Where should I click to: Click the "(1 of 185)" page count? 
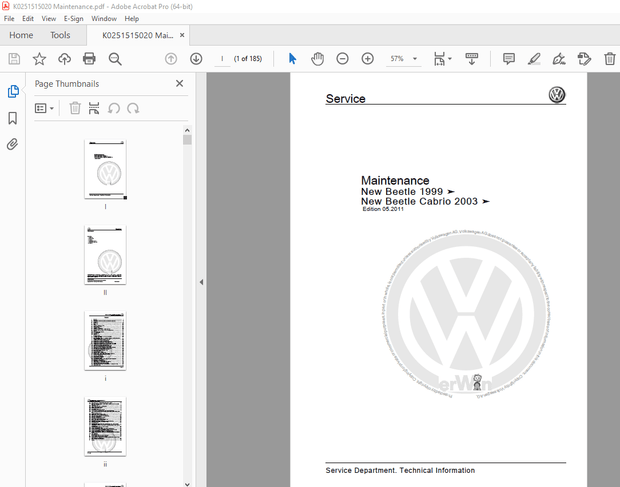pyautogui.click(x=248, y=59)
